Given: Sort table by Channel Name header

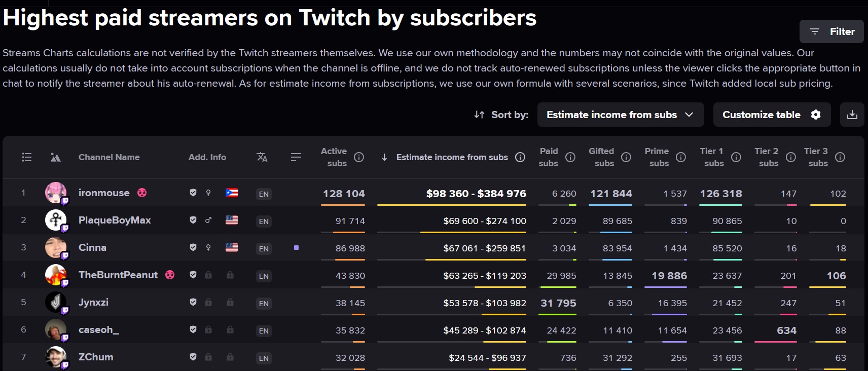Looking at the screenshot, I should 109,157.
